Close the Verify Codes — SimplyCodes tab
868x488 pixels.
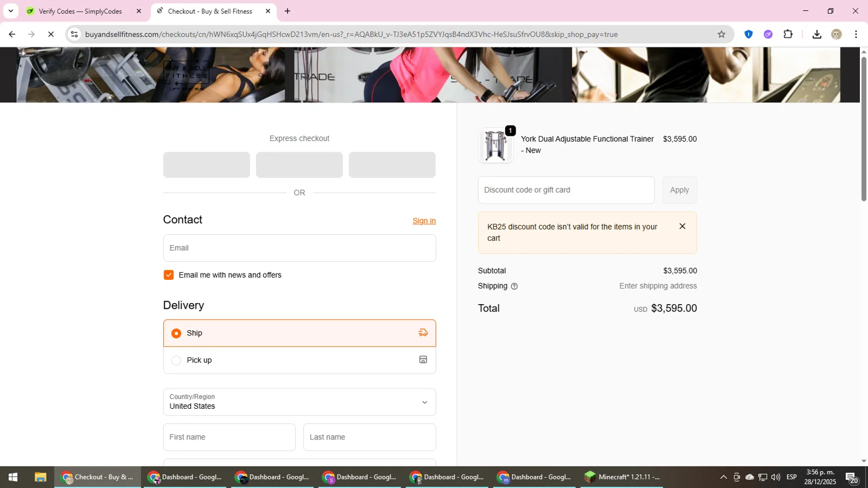[139, 11]
